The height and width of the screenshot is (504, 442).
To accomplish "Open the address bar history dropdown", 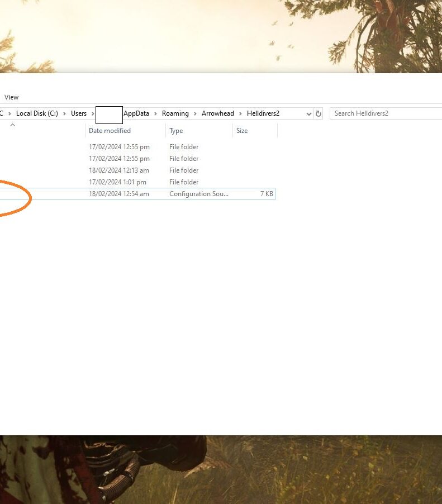I will 308,114.
